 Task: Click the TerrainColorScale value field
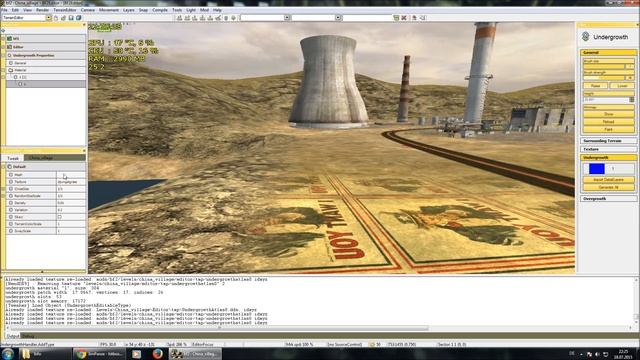(71, 224)
